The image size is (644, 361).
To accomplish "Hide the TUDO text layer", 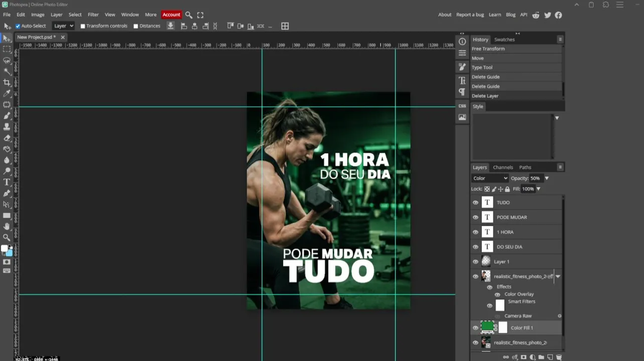I will coord(475,203).
